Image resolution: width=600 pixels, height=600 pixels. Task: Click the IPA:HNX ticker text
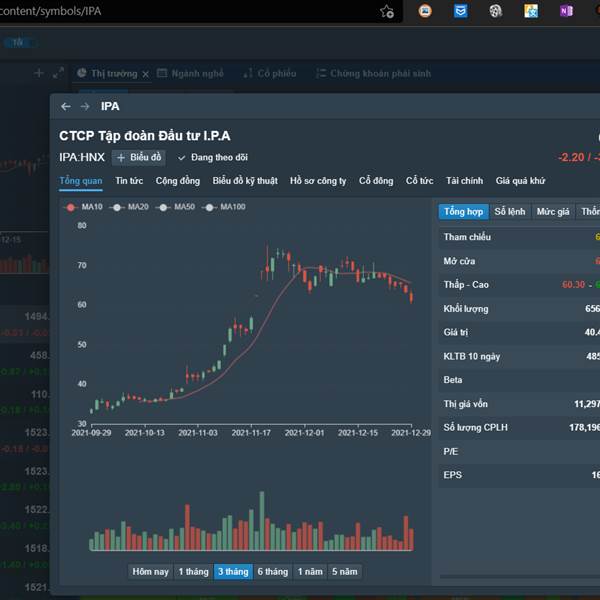pos(82,157)
